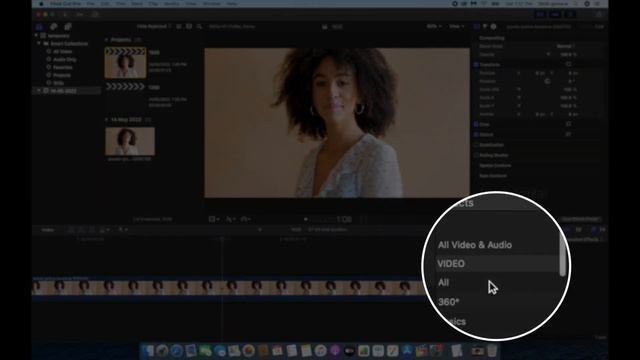This screenshot has width=640, height=360.
Task: Open the File menu
Action: pos(91,4)
